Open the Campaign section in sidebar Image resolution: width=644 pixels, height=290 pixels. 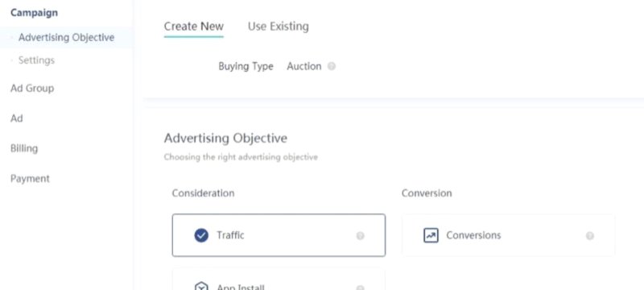pyautogui.click(x=34, y=13)
